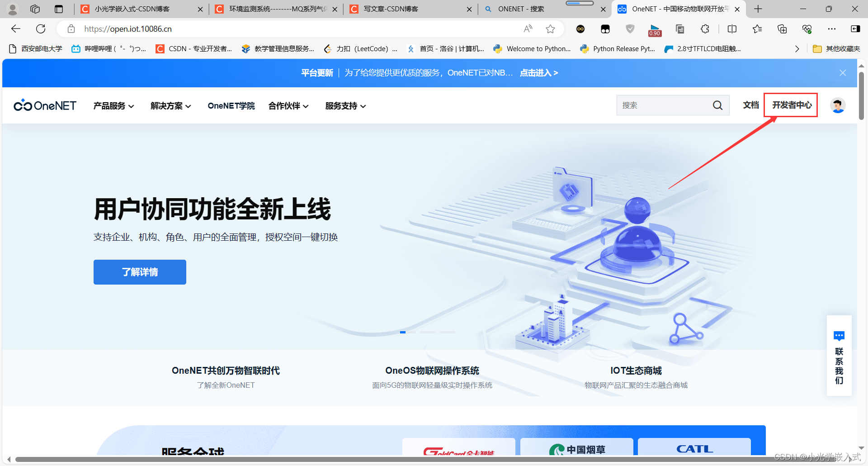This screenshot has height=466, width=868.
Task: Open the CSDN - 专业开发者 bookmark
Action: pos(194,49)
